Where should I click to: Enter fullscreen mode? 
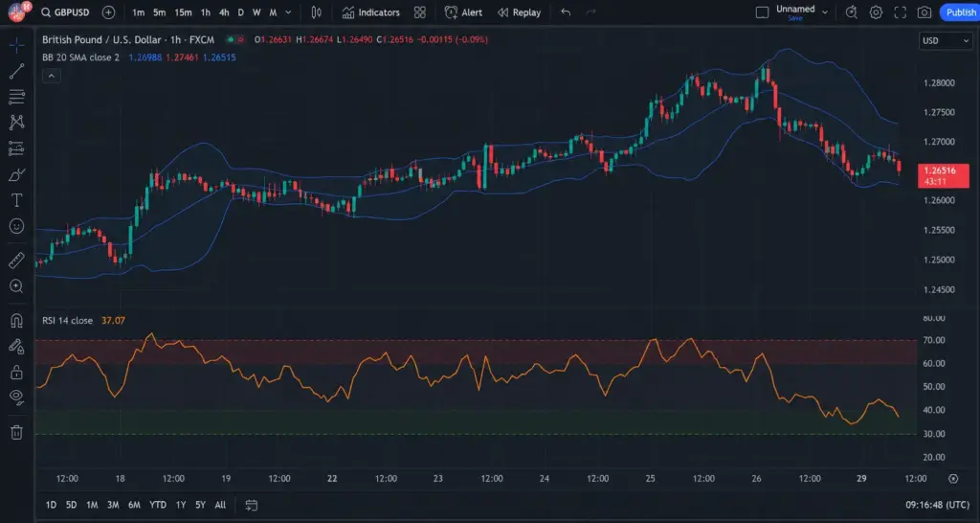click(x=900, y=12)
